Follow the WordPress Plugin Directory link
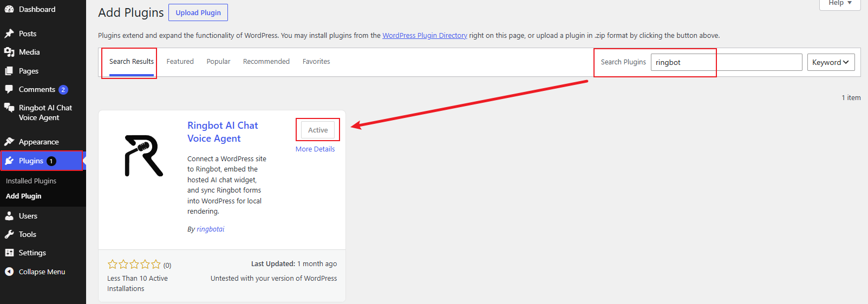The image size is (868, 304). tap(425, 35)
